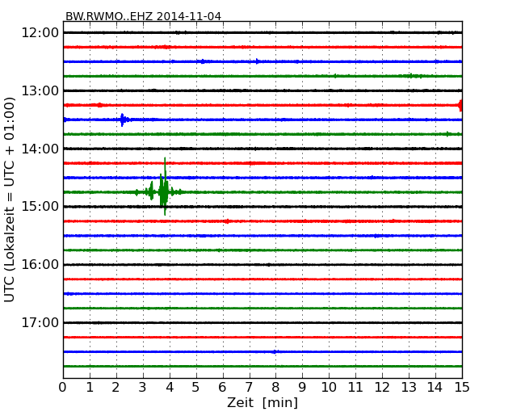The height and width of the screenshot is (420, 525).
Task: Click the blue spike near minute 2
Action: coord(123,120)
